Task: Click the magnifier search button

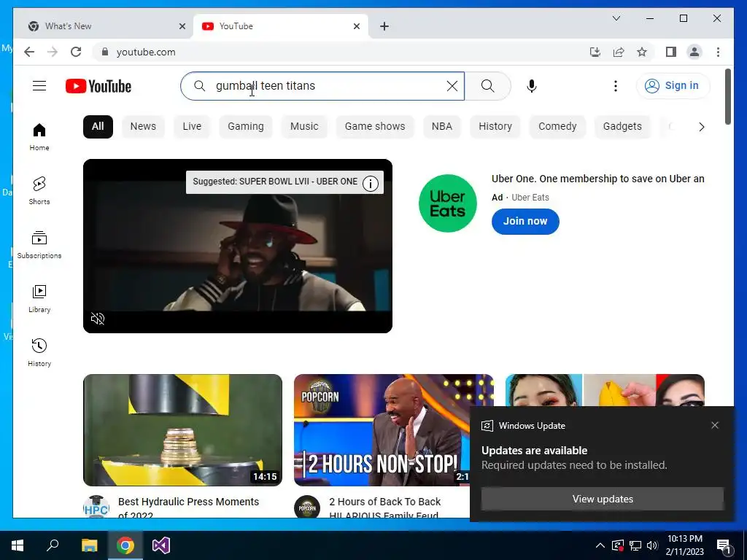Action: [487, 86]
